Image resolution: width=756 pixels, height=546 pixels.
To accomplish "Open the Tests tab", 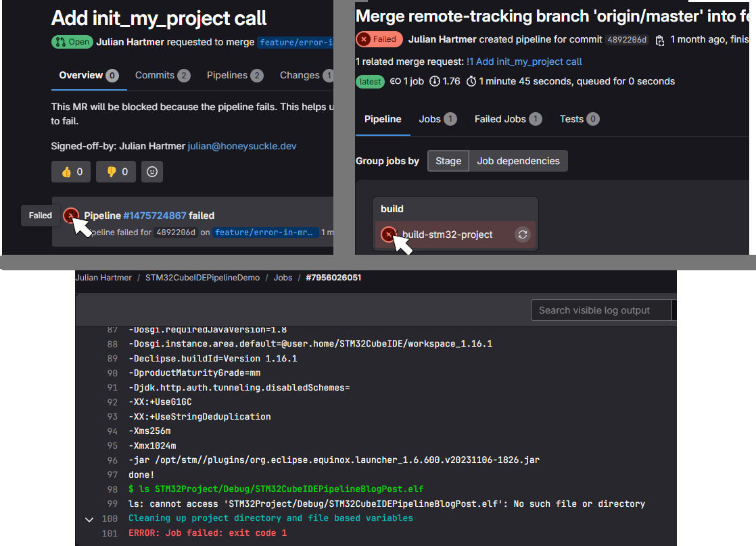I will (579, 119).
